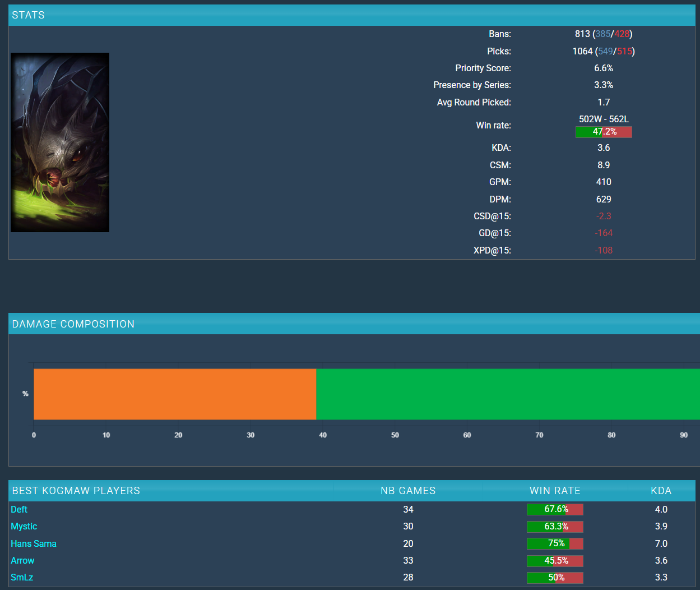Click Arrow's 45.5% win rate bar

(555, 561)
